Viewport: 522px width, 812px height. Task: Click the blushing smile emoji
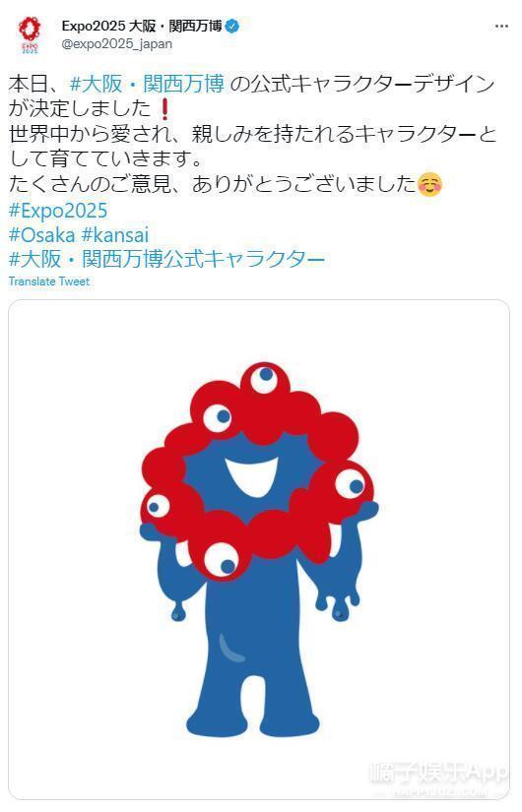[x=429, y=184]
